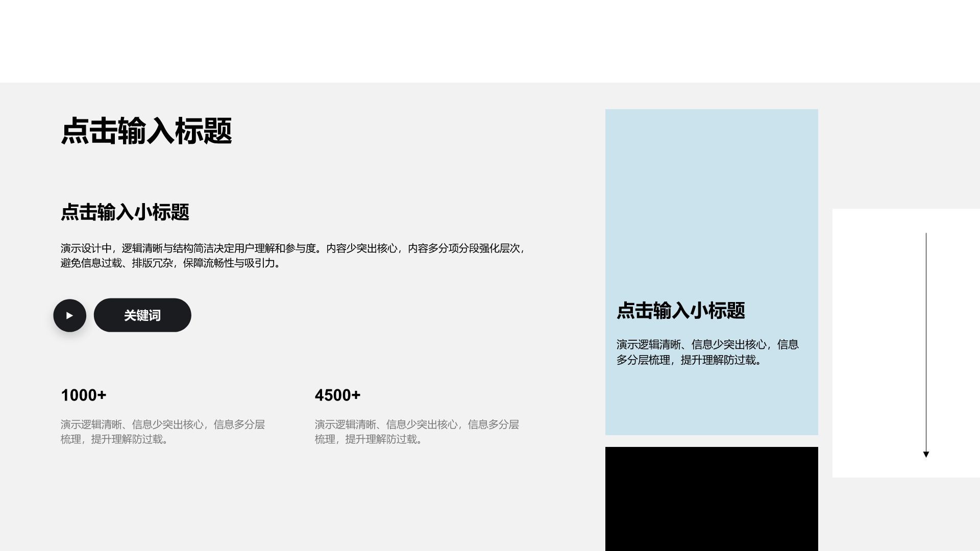The width and height of the screenshot is (980, 551).
Task: Click the white band at the slide's top
Action: point(490,41)
